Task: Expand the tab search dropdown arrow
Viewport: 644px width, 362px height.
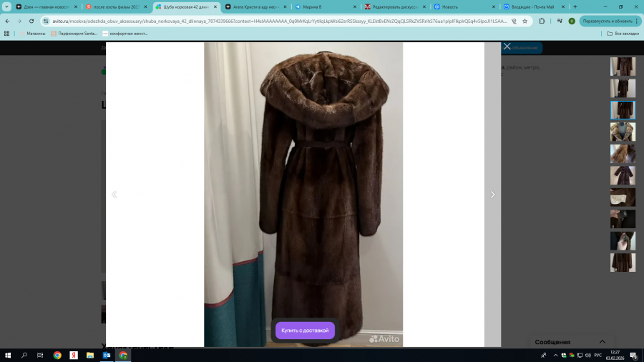Action: click(8, 6)
